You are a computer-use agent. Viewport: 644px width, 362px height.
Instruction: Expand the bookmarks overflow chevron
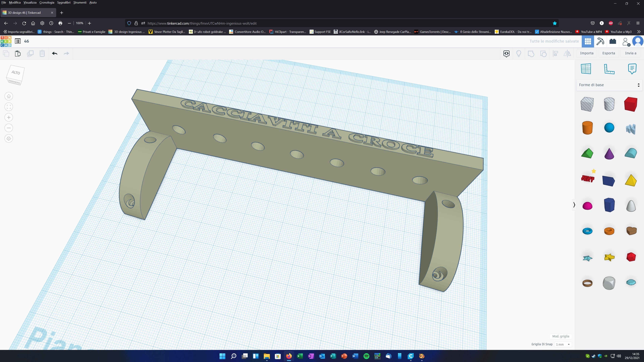click(x=639, y=32)
